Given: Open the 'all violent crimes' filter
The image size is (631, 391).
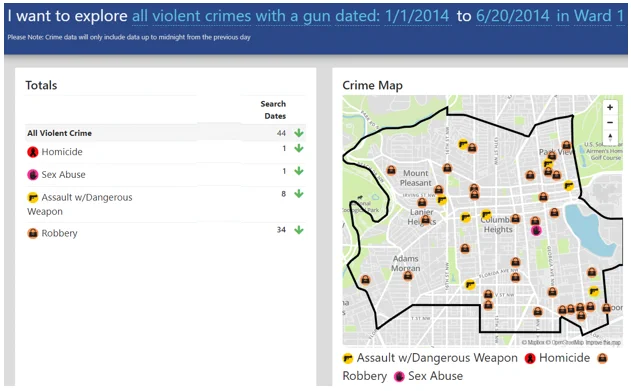Looking at the screenshot, I should coord(192,16).
